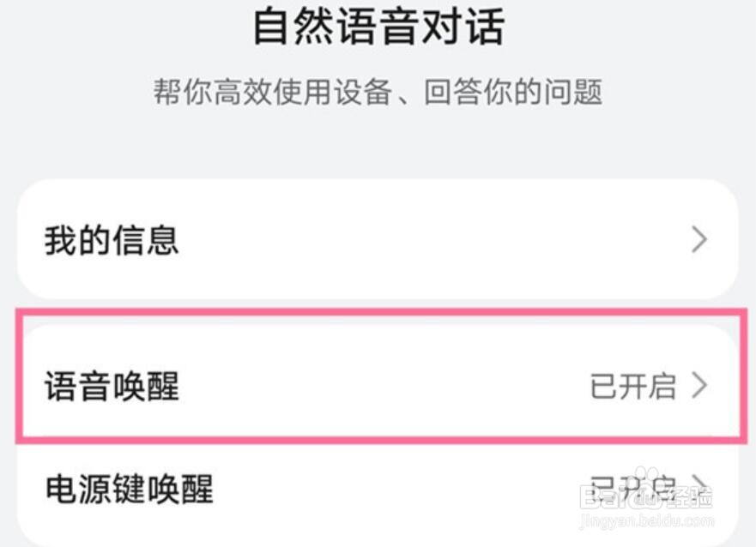The width and height of the screenshot is (756, 547).
Task: Click the 自然语音对话 heading
Action: 379,27
